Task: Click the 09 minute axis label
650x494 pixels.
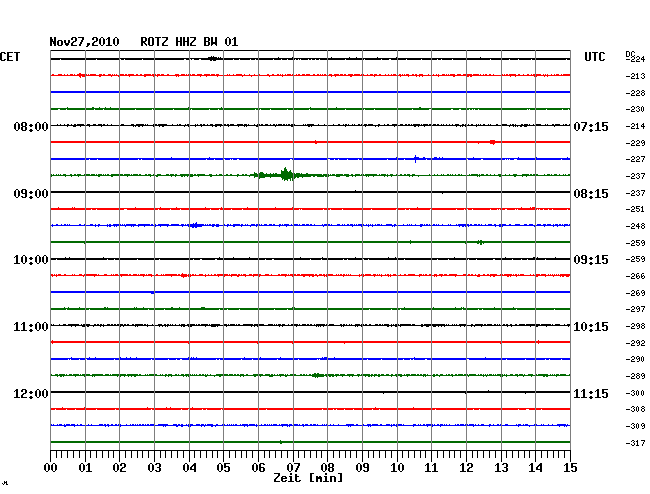Action: pos(362,468)
